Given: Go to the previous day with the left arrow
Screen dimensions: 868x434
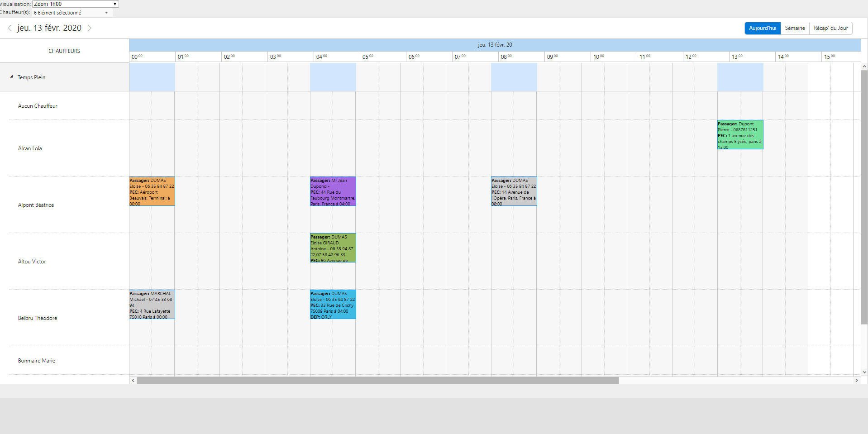Looking at the screenshot, I should pyautogui.click(x=10, y=28).
